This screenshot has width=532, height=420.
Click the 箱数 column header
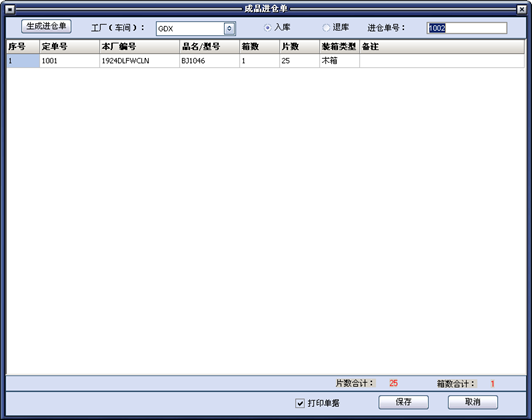tap(260, 46)
